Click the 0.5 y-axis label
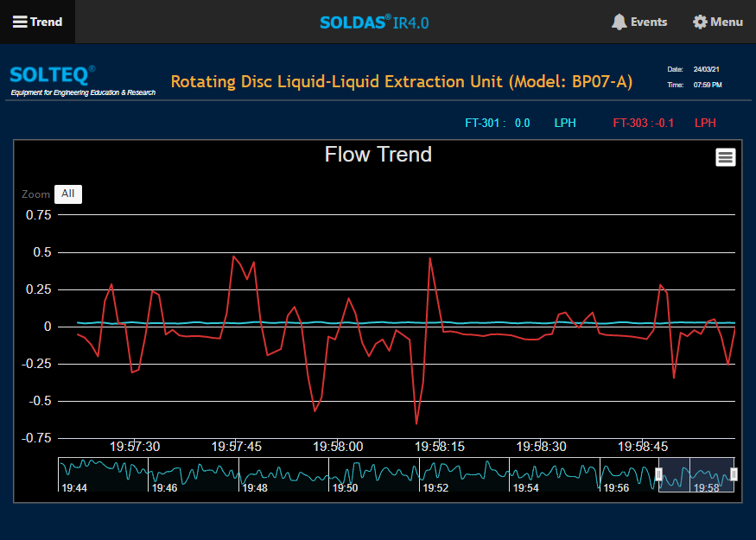The width and height of the screenshot is (756, 540). click(x=42, y=252)
